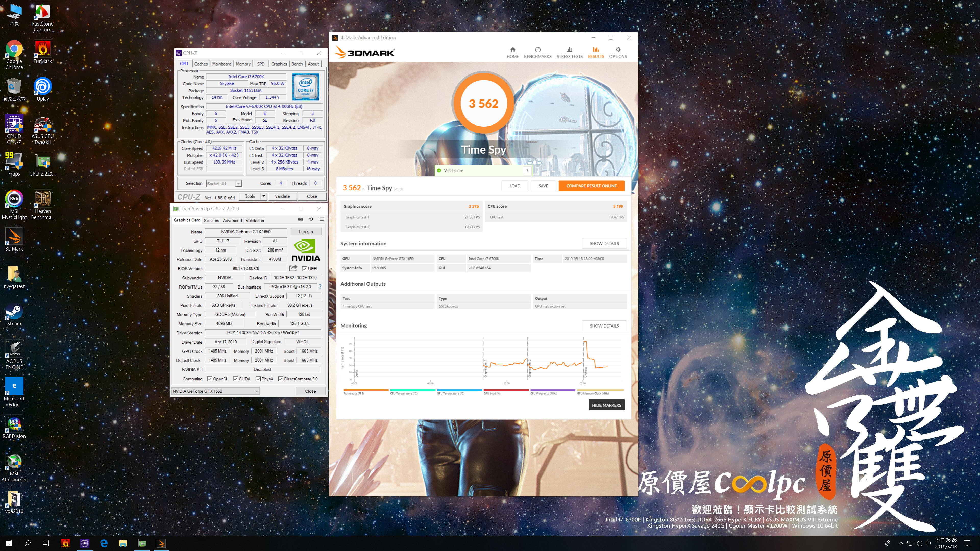This screenshot has height=551, width=980.
Task: Toggle the CUDA checkbox
Action: 236,379
